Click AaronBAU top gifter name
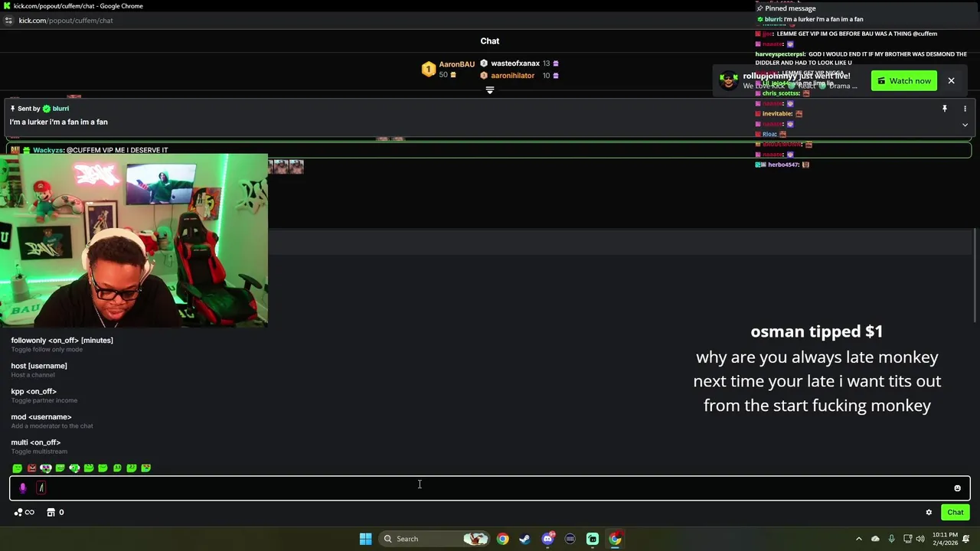 coord(456,64)
